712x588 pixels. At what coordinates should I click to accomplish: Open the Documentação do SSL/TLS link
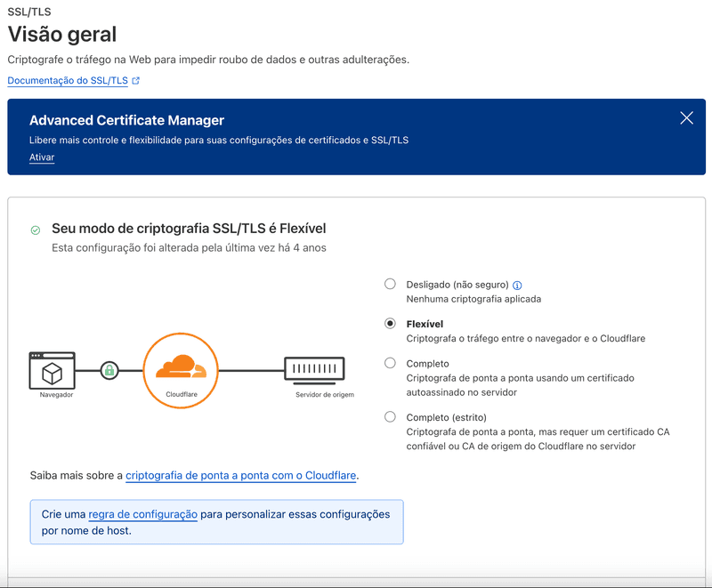click(68, 80)
